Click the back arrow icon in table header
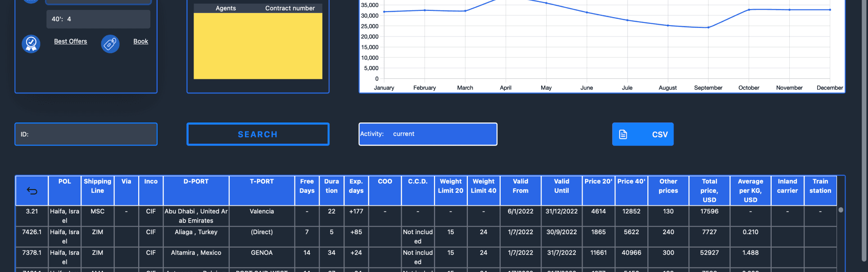 tap(32, 191)
